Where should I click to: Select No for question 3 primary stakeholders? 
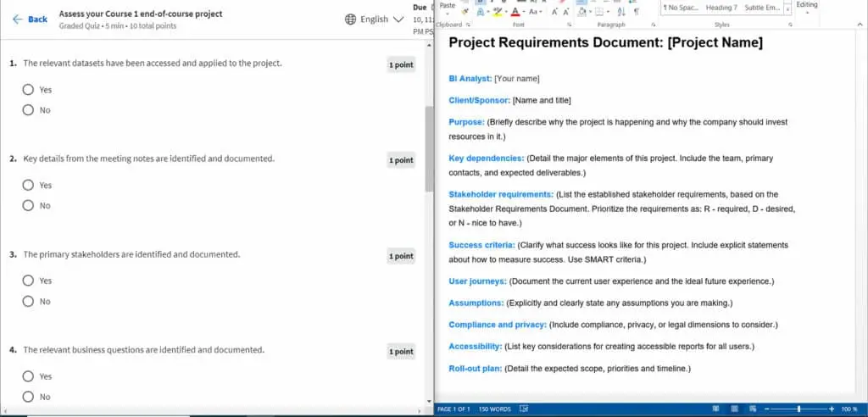28,301
